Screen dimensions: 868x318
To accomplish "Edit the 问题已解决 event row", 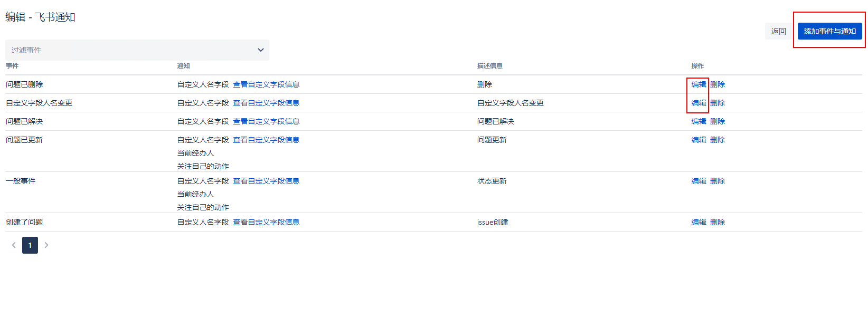I will coord(699,121).
